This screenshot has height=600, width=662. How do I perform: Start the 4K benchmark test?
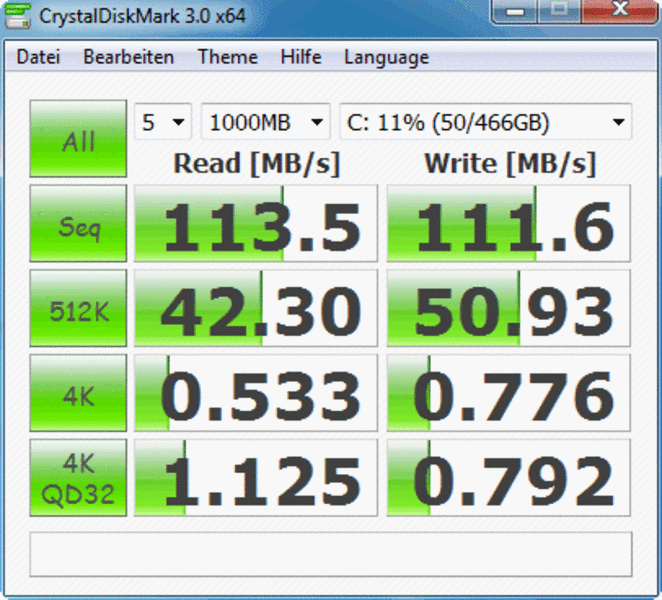[78, 393]
